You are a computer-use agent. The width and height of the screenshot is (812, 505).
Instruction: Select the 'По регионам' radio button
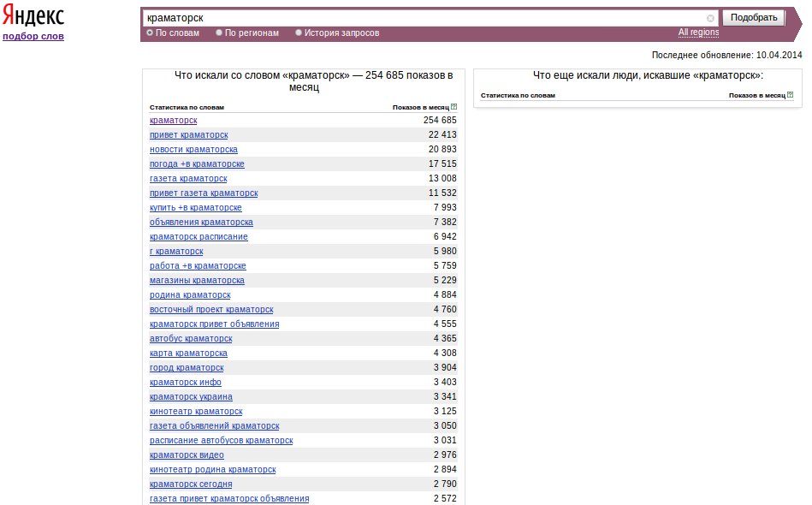pos(219,33)
